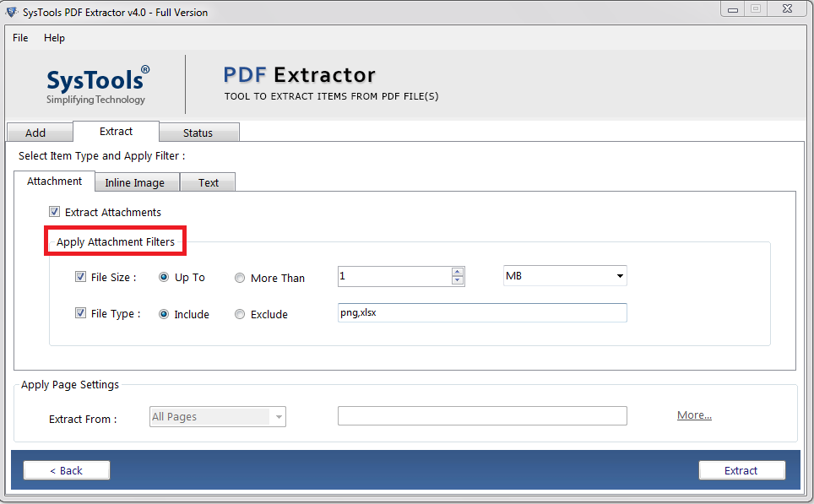Image resolution: width=814 pixels, height=504 pixels.
Task: Click the empty page range input field
Action: pos(482,415)
